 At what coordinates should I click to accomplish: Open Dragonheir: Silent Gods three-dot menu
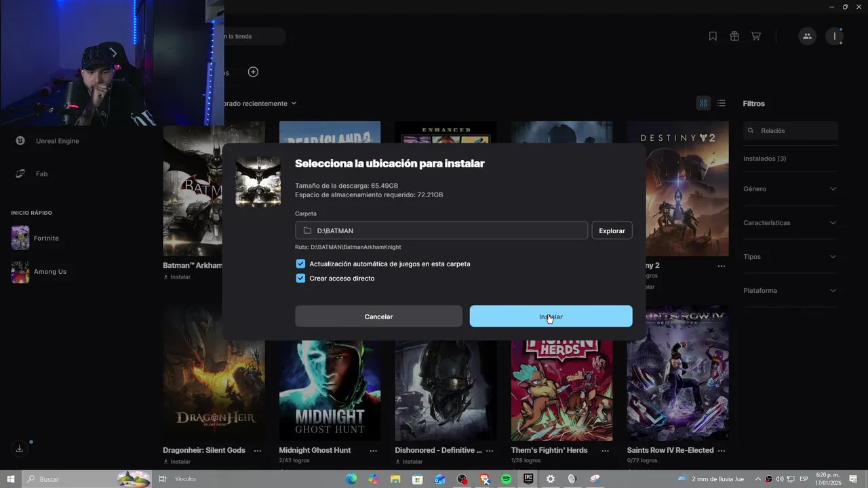[x=258, y=450]
